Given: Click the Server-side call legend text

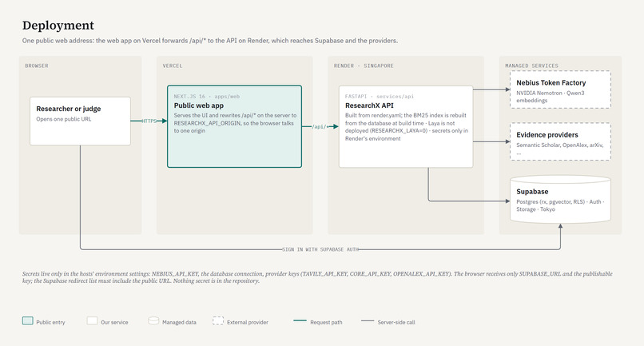Looking at the screenshot, I should click(x=396, y=322).
